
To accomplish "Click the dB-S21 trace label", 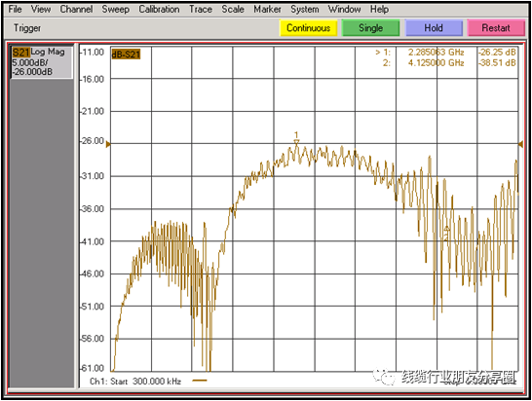I will click(x=126, y=54).
